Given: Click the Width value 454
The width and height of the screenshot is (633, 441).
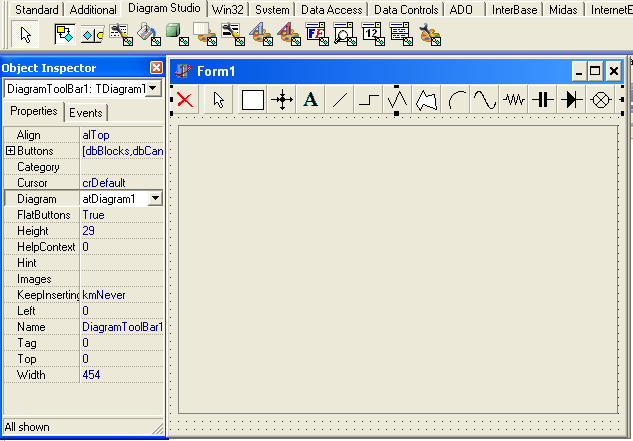Looking at the screenshot, I should coord(91,375).
